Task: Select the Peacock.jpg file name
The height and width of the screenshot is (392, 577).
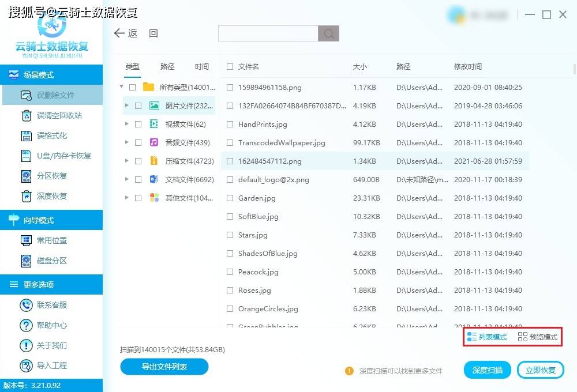Action: pos(258,272)
